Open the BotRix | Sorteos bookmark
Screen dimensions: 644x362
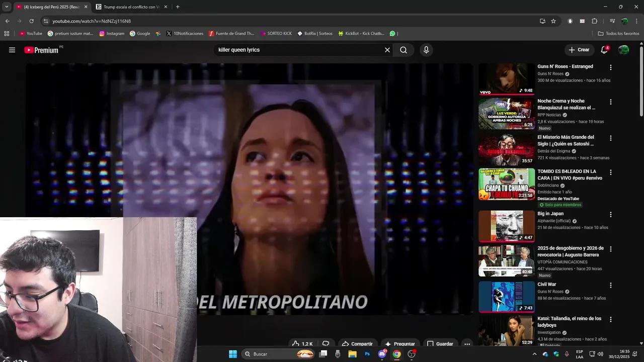pos(315,34)
